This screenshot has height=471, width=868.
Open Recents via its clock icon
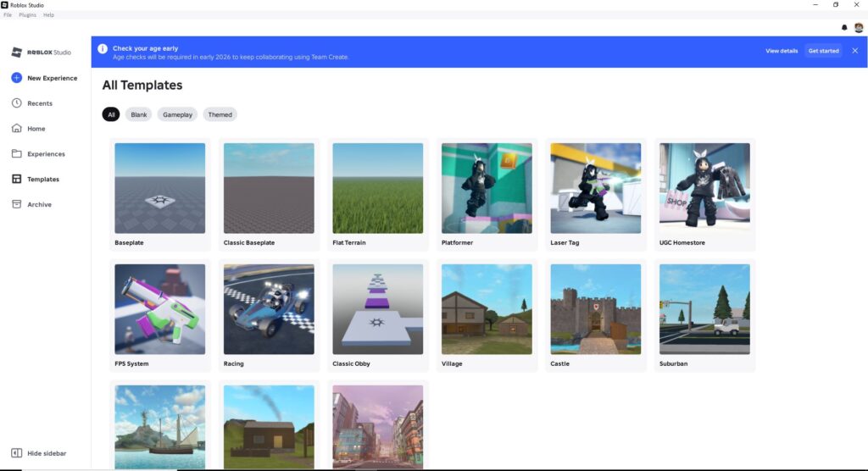point(17,103)
